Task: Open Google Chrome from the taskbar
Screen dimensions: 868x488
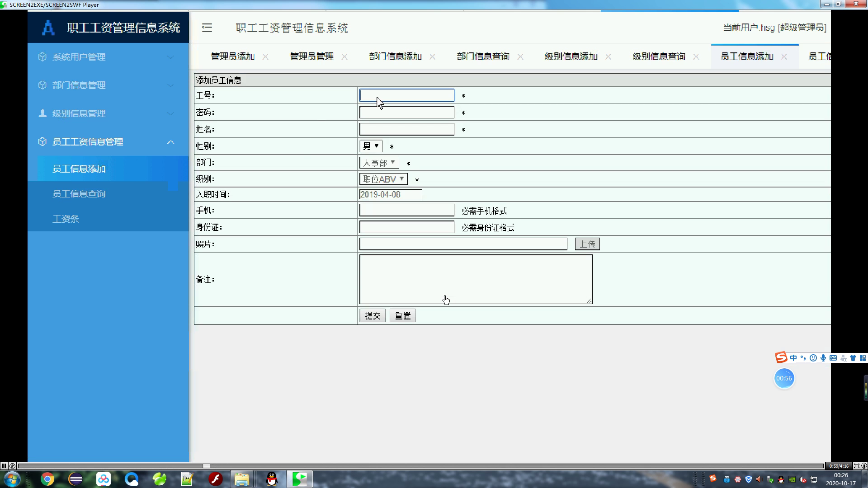Action: pyautogui.click(x=47, y=479)
